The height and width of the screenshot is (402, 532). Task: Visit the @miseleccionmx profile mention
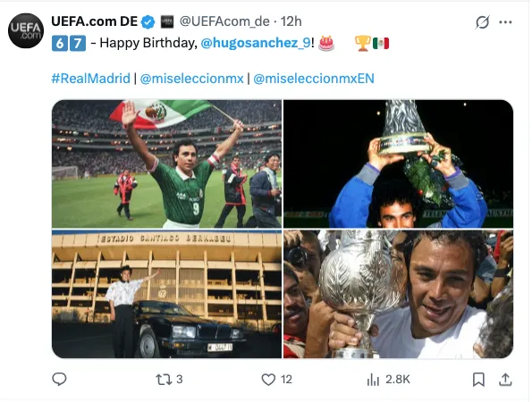click(x=191, y=79)
